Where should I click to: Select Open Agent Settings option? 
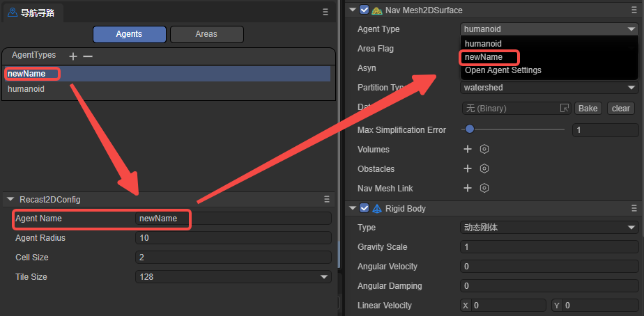coord(503,70)
